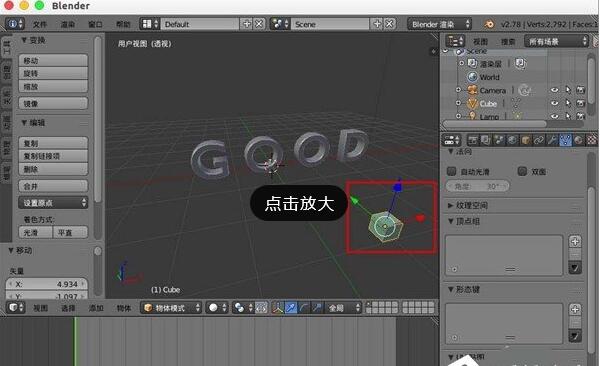The width and height of the screenshot is (600, 366).
Task: Toggle selectability arrow for Camera
Action: 568,90
